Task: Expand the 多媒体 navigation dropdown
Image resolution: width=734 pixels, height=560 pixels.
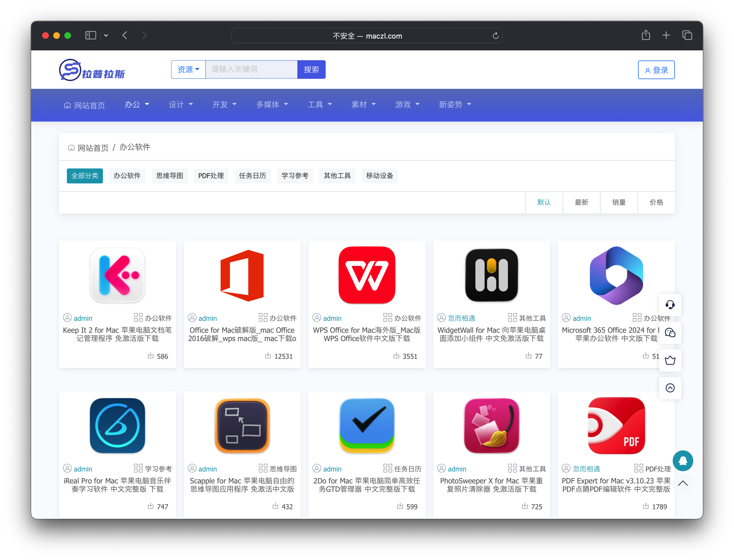Action: click(272, 105)
